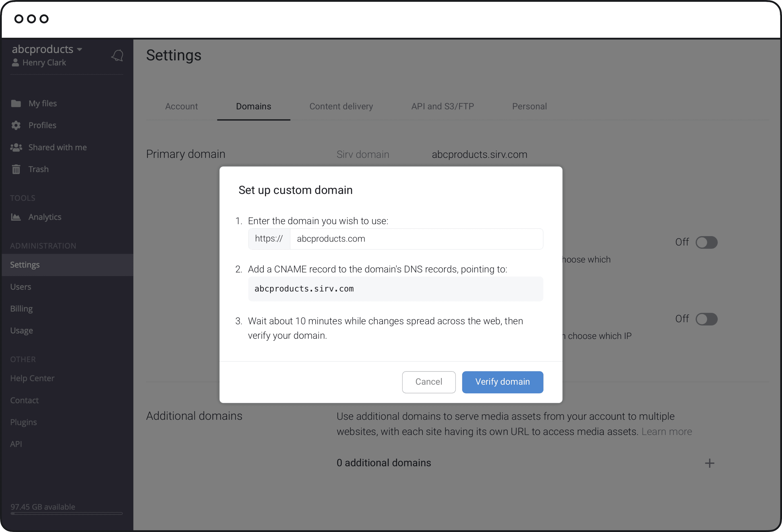Screen dimensions: 782x532
Task: Open Analytics chart icon
Action: 16,217
